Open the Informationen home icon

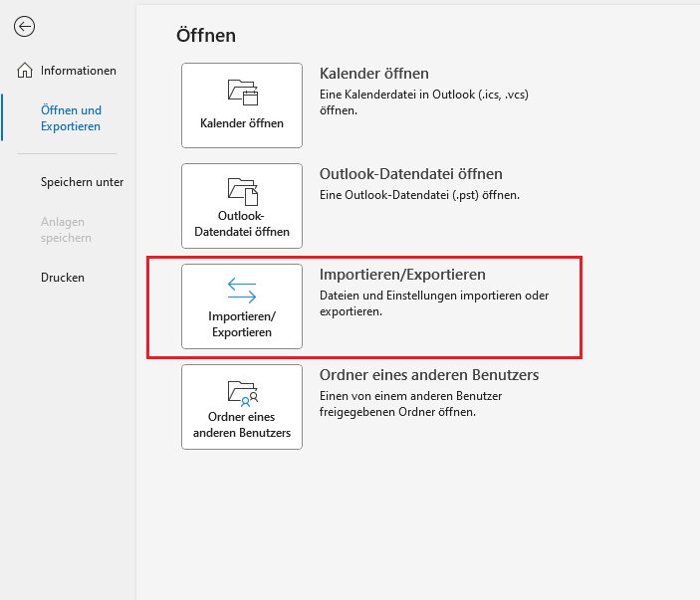pyautogui.click(x=25, y=70)
